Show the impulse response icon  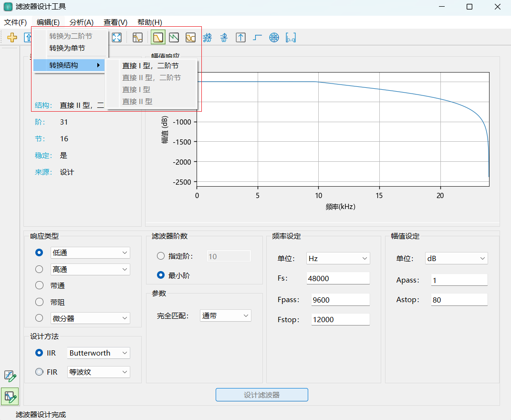click(241, 37)
